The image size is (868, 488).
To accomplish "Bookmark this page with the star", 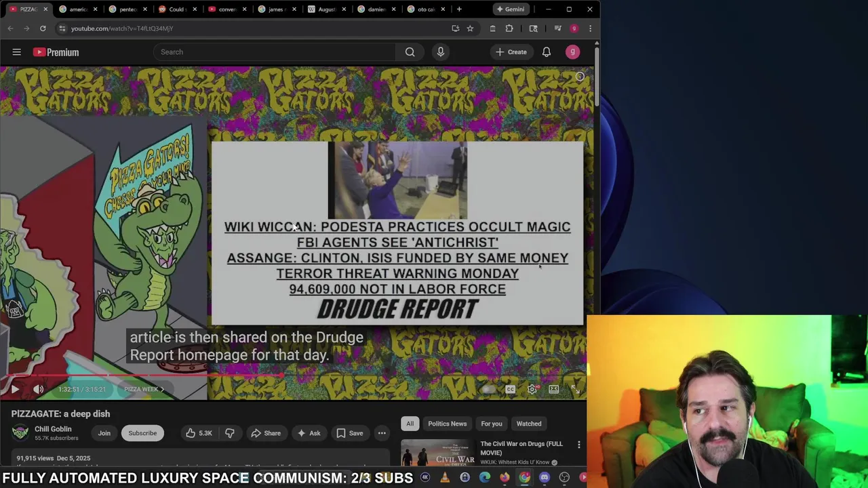I will [x=470, y=28].
